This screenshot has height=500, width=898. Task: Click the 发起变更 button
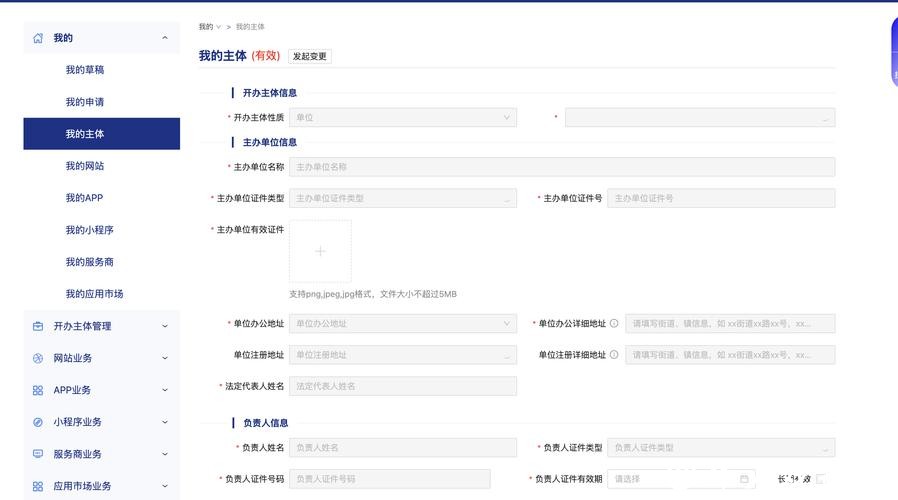310,56
